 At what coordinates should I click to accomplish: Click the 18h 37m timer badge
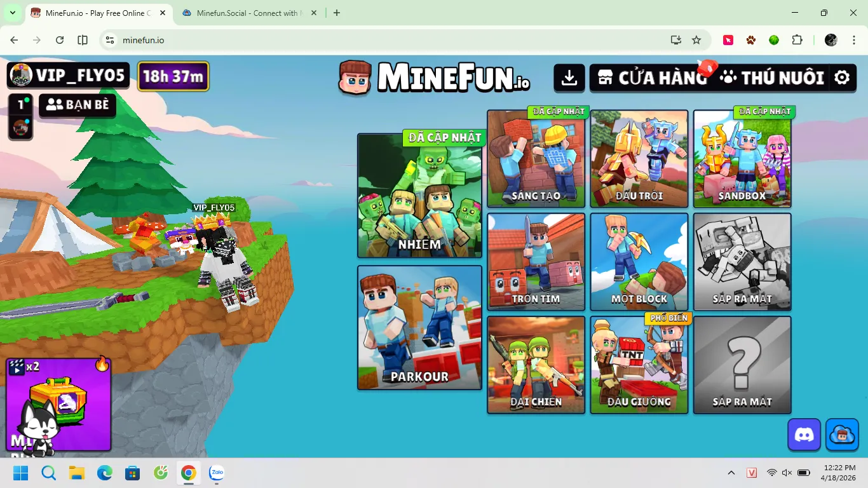click(173, 76)
